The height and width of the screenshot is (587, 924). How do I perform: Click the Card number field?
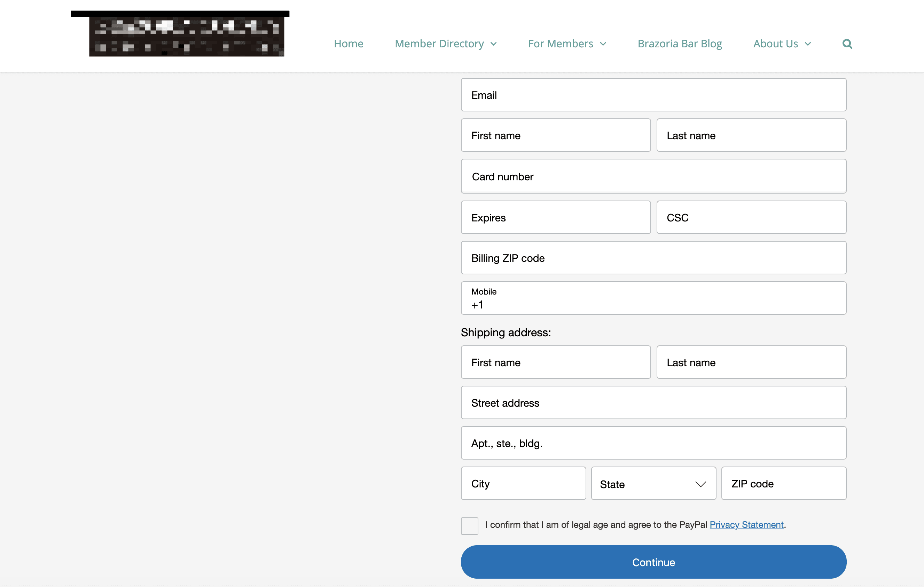653,177
